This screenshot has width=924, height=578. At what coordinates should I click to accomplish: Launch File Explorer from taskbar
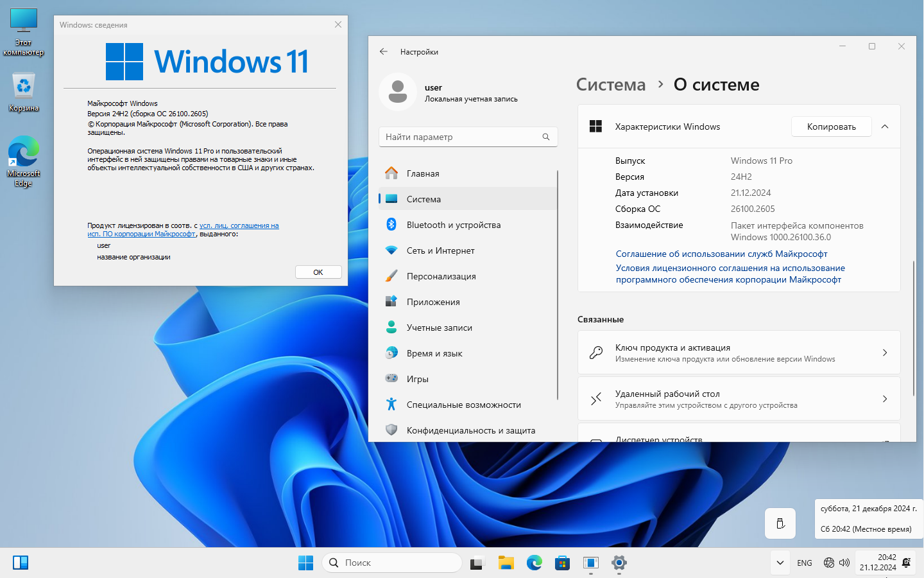click(506, 563)
